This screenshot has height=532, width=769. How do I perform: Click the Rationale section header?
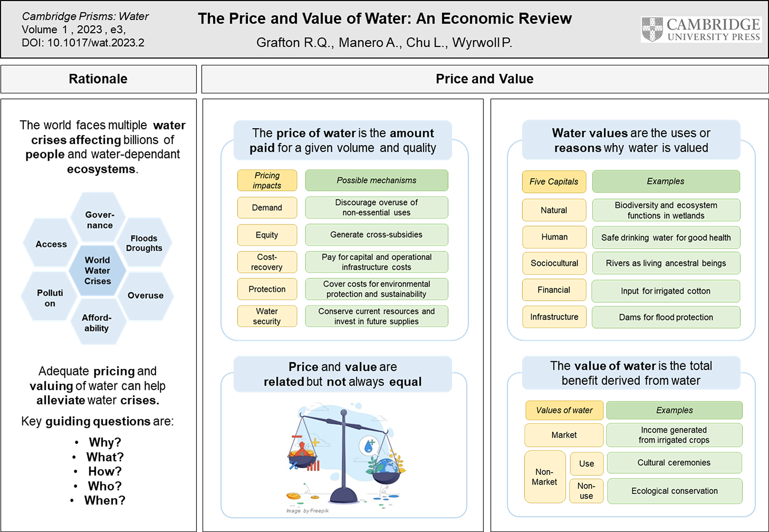[99, 79]
